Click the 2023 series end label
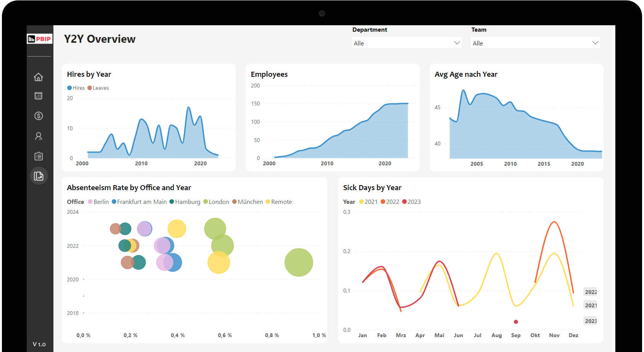 [x=591, y=321]
